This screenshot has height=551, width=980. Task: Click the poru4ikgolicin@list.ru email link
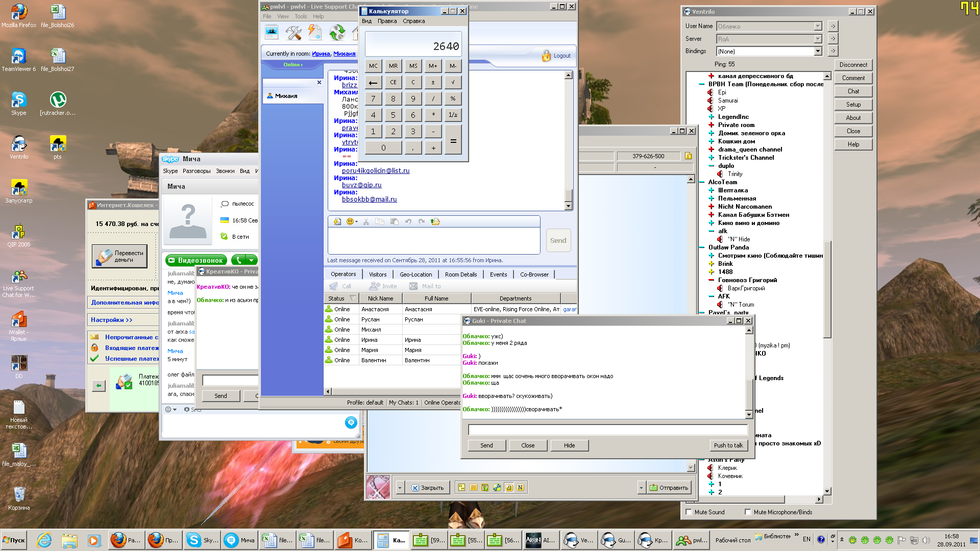376,171
